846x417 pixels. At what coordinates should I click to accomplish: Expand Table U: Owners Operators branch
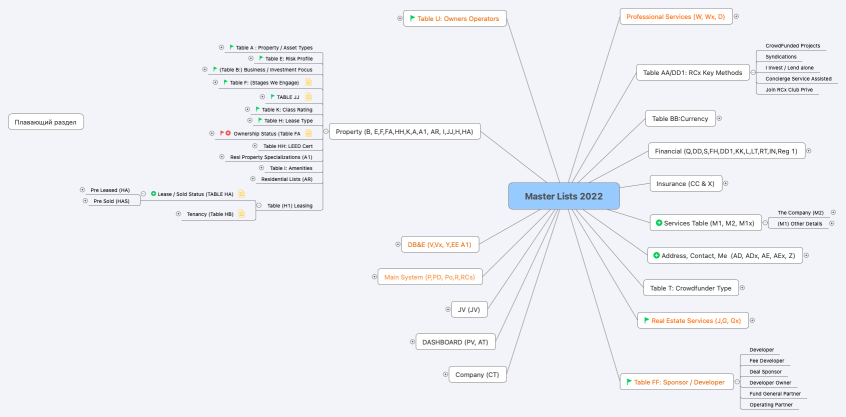[400, 18]
